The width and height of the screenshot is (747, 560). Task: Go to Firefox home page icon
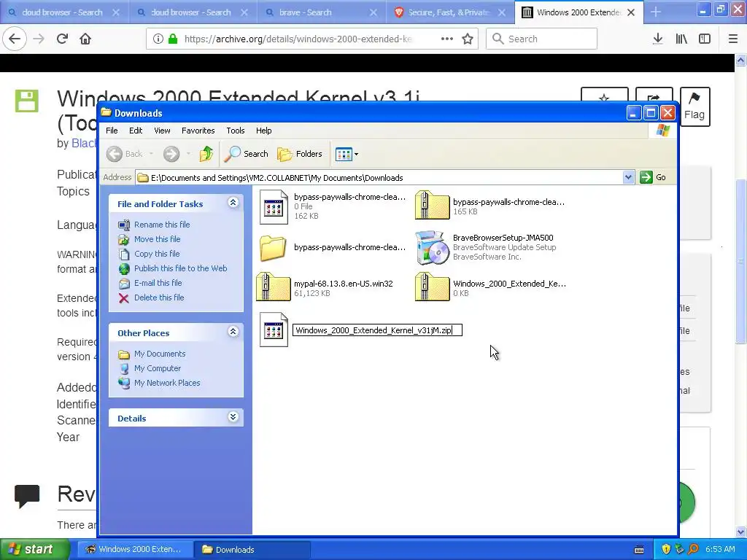tap(85, 39)
